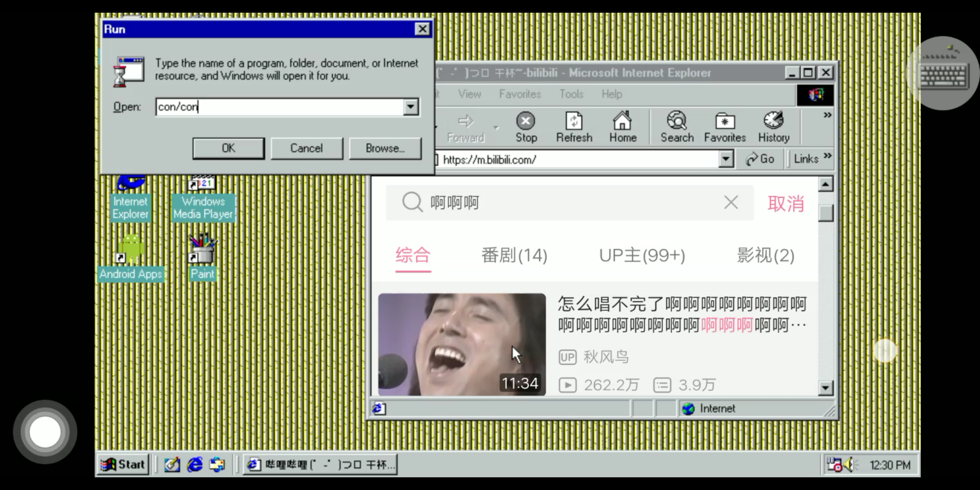Click the video title 怎么唱不完了啊啊啊
980x490 pixels.
[x=682, y=314]
